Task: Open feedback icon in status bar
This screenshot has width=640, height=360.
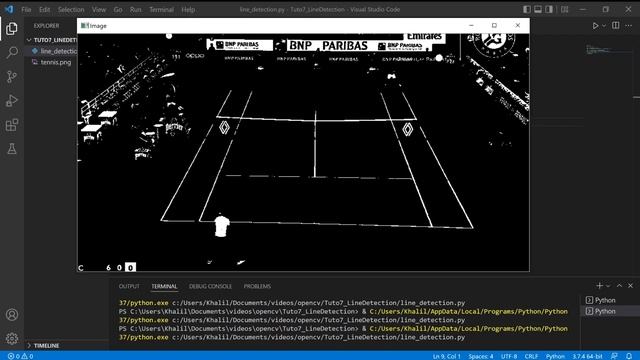Action: pos(614,356)
